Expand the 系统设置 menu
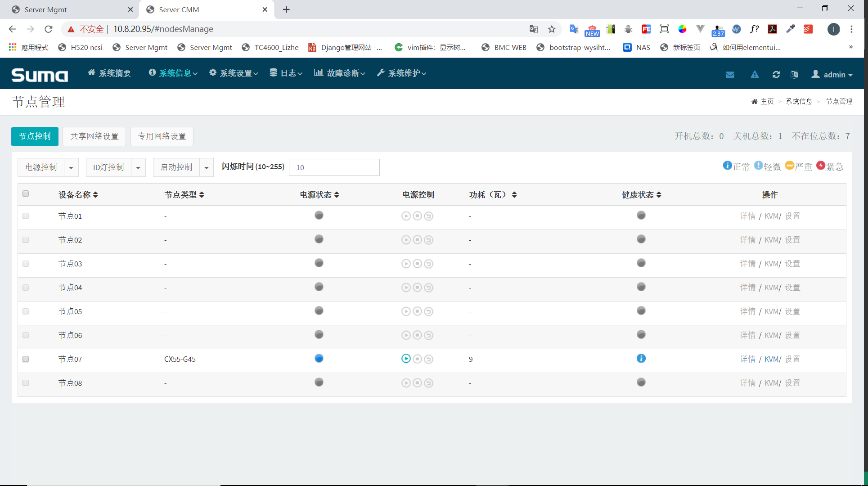This screenshot has height=486, width=868. 234,73
